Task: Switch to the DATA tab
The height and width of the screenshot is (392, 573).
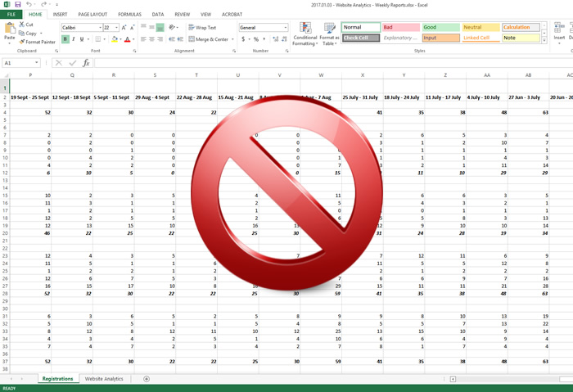Action: click(x=158, y=14)
